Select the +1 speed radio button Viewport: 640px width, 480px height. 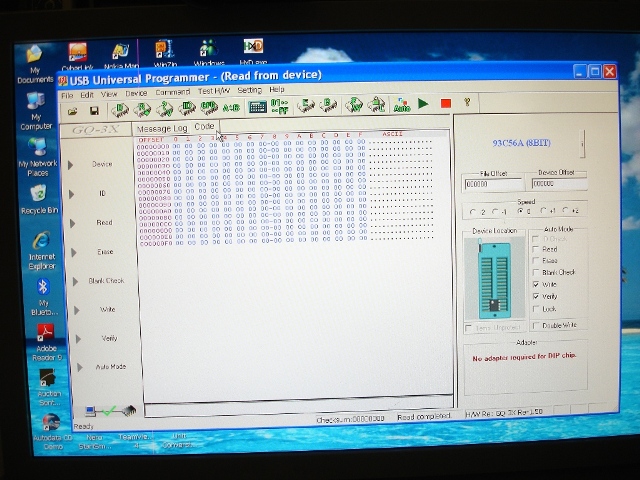543,211
